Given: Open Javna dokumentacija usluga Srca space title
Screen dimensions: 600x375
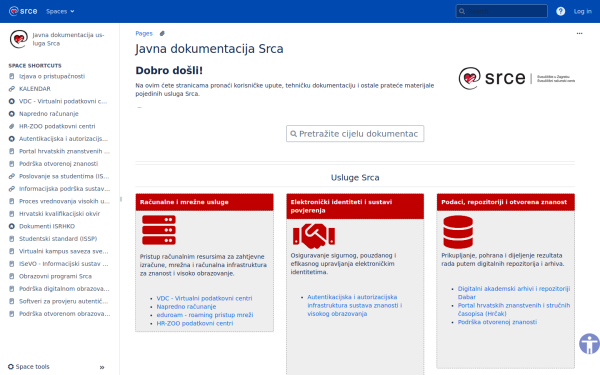Looking at the screenshot, I should 68,39.
